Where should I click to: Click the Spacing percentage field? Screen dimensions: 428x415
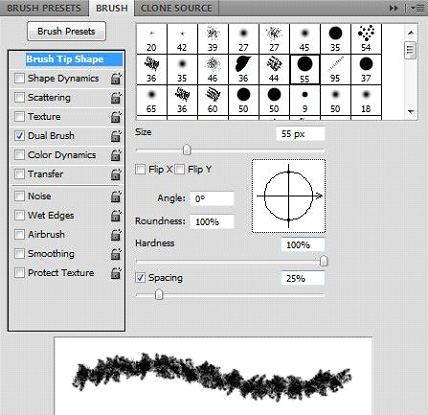pos(303,278)
